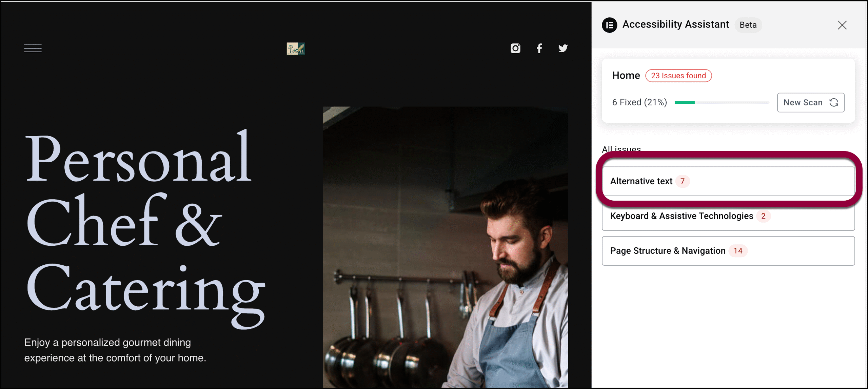Viewport: 868px width, 389px height.
Task: Click the 23 Issues found badge
Action: point(678,76)
